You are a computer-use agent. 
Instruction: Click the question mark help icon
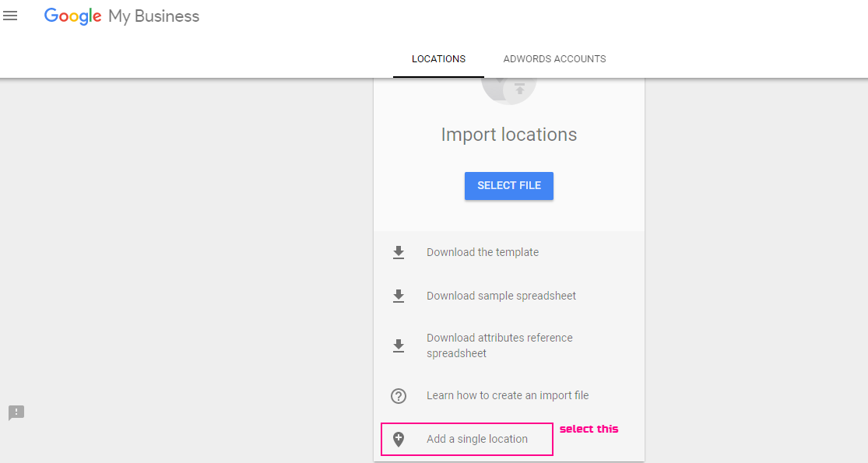click(x=399, y=396)
